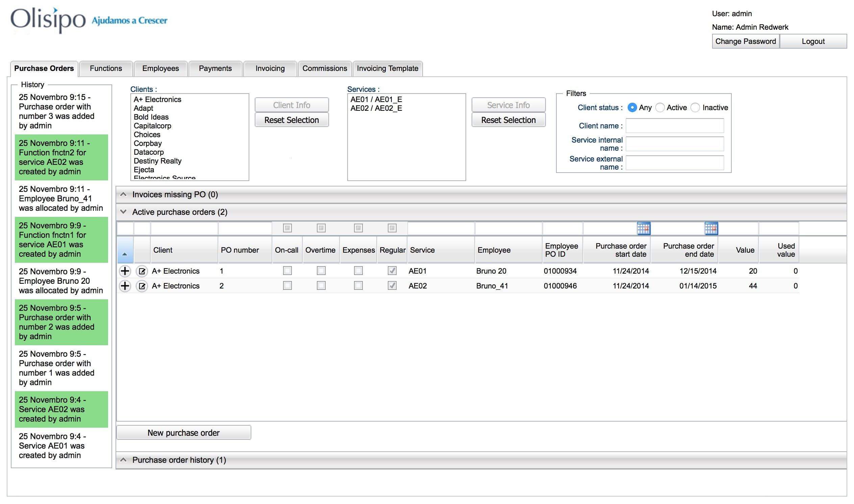Select the Active client status radio
Screen dimensions: 854x504
click(x=660, y=108)
